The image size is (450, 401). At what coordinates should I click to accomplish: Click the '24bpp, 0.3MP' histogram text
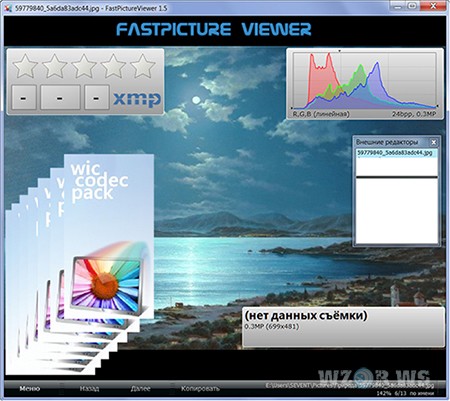(x=414, y=114)
